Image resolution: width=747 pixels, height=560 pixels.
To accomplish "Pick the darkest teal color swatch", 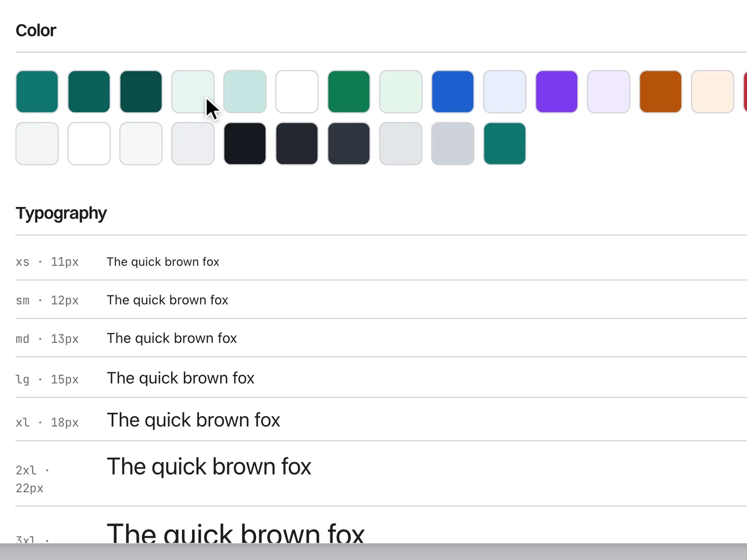I will click(x=141, y=92).
